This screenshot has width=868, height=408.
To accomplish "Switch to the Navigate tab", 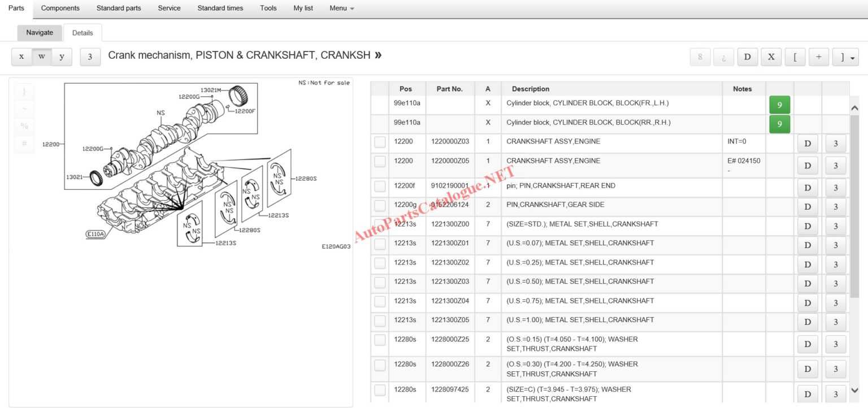I will click(40, 33).
